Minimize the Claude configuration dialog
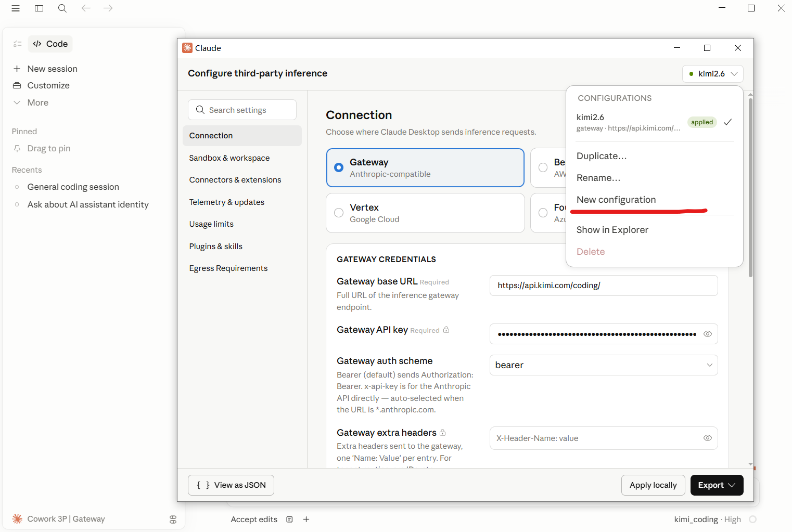 coord(677,48)
